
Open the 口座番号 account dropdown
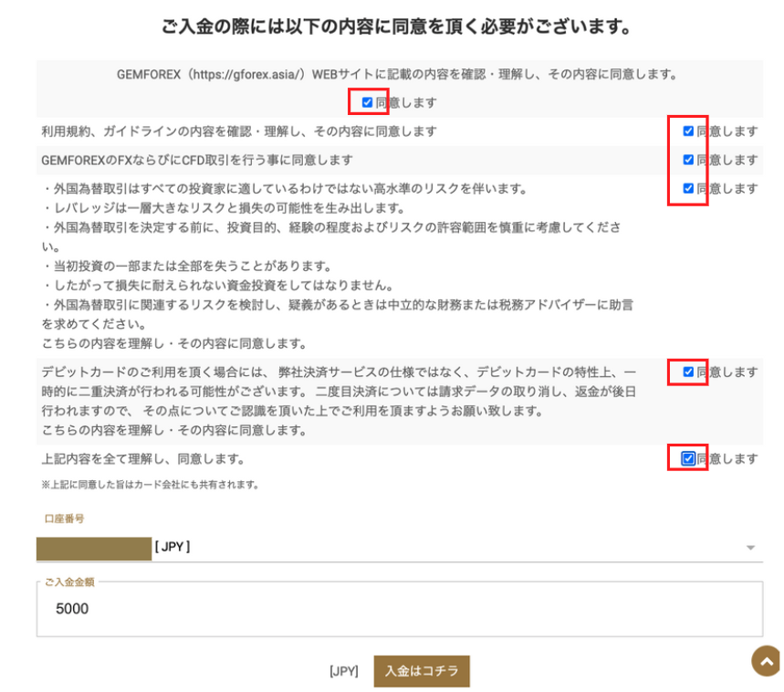pos(400,548)
